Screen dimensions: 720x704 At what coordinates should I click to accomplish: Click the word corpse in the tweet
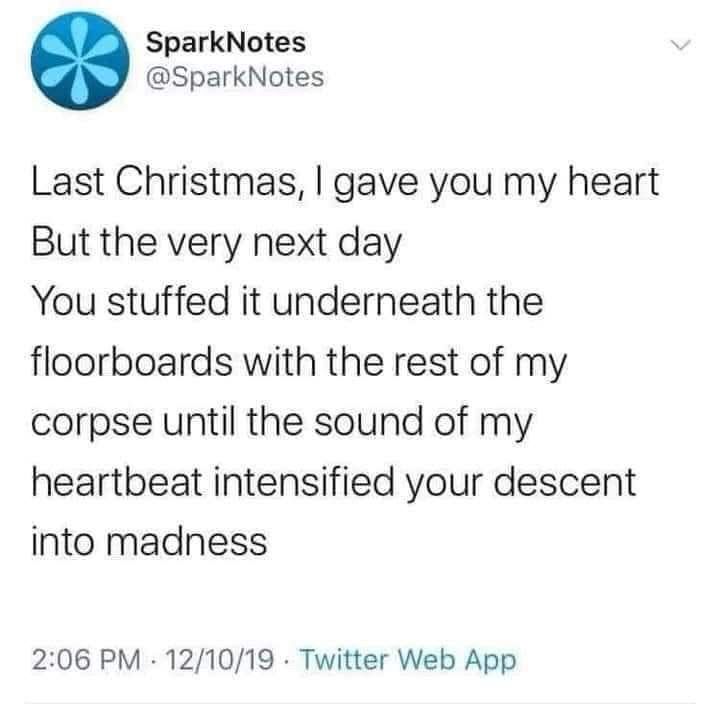tap(91, 423)
